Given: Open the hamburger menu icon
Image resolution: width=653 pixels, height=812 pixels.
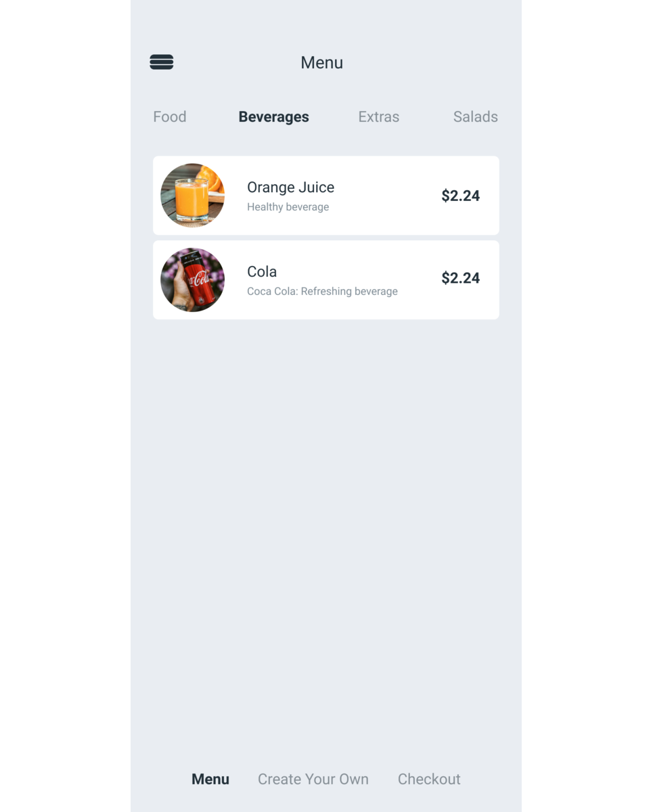Looking at the screenshot, I should [162, 62].
